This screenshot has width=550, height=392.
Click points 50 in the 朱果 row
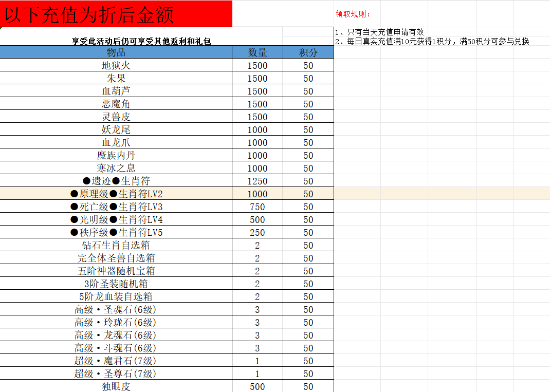pyautogui.click(x=308, y=79)
